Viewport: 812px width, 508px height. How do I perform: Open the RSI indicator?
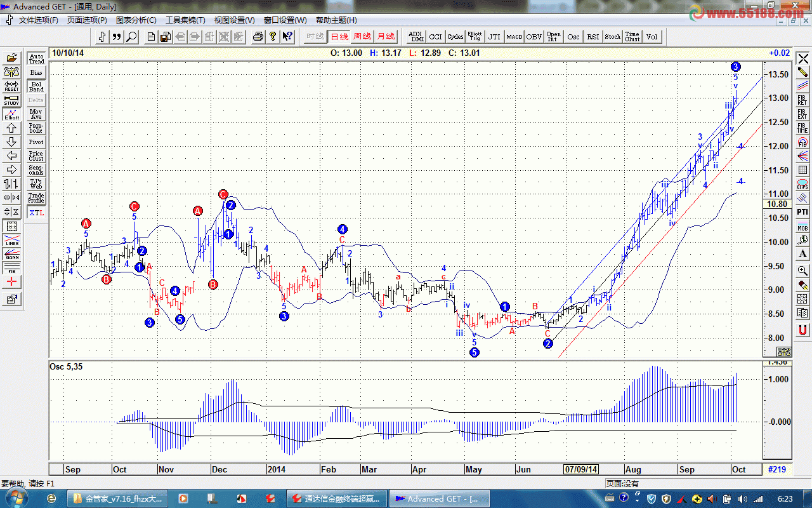pyautogui.click(x=593, y=37)
